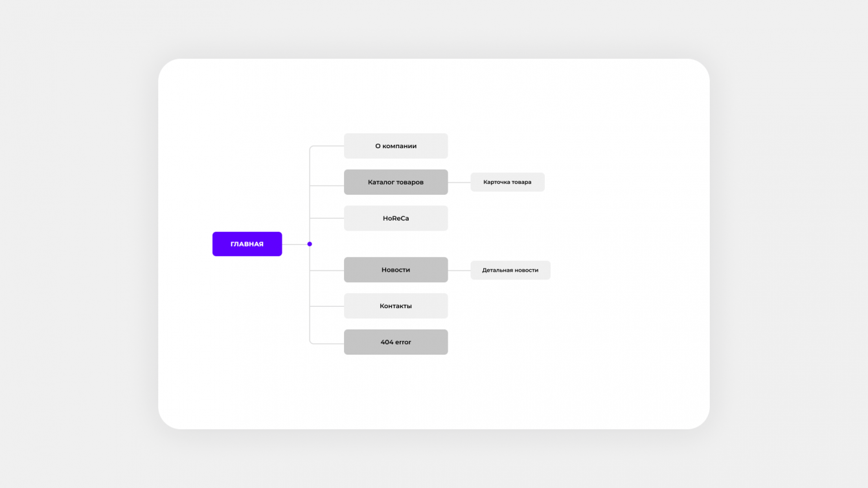Click line joining ГЛАВНАЯ to purple dot
The image size is (868, 488).
pos(294,244)
